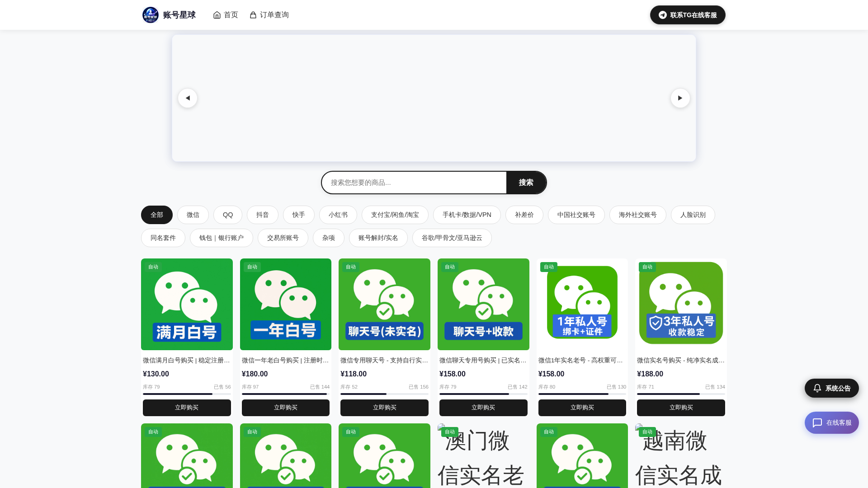Image resolution: width=868 pixels, height=488 pixels.
Task: Buy the 1年私人号 account now
Action: pos(582,408)
